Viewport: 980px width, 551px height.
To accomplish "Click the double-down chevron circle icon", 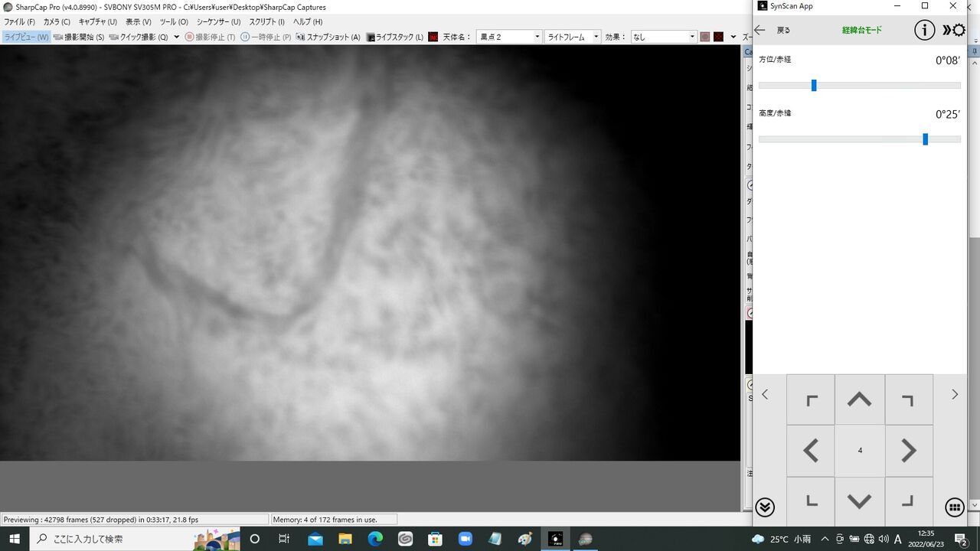I will point(765,507).
